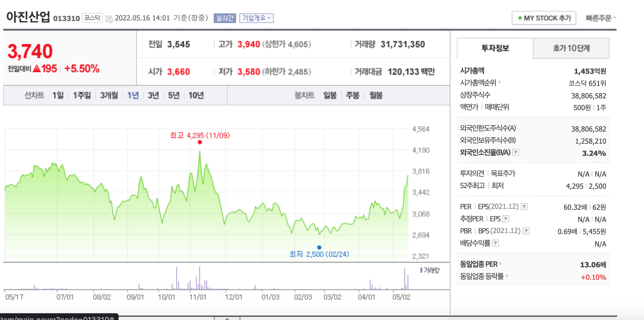
Task: Select the 1일 line chart period
Action: tap(58, 95)
